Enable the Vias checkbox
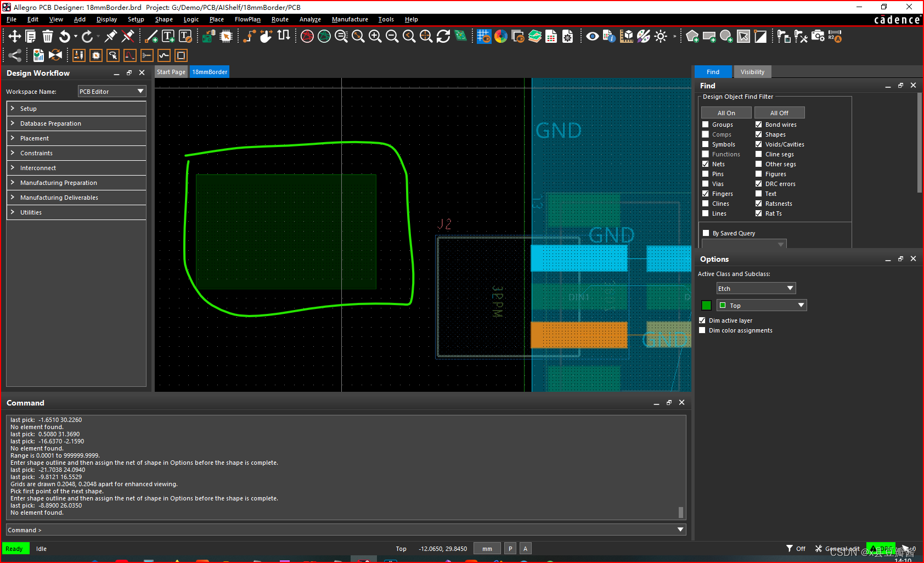 [x=706, y=184]
